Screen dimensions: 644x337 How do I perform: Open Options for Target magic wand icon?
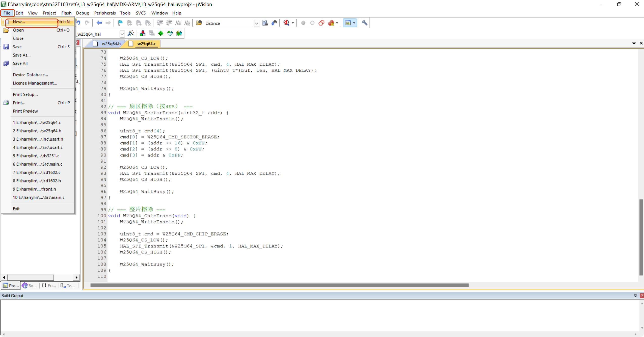[131, 34]
